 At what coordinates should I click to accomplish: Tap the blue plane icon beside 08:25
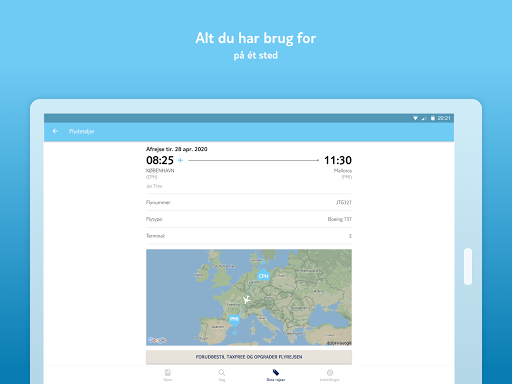(x=180, y=160)
